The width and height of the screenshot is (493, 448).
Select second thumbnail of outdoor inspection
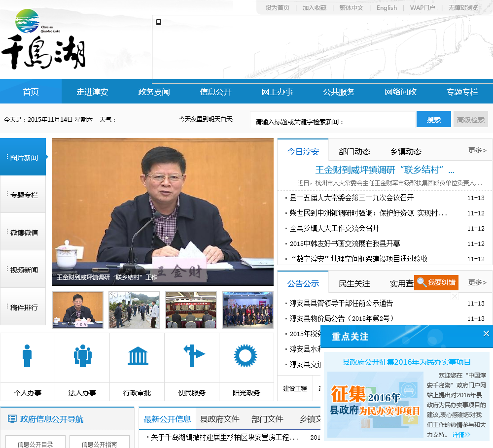pos(134,310)
